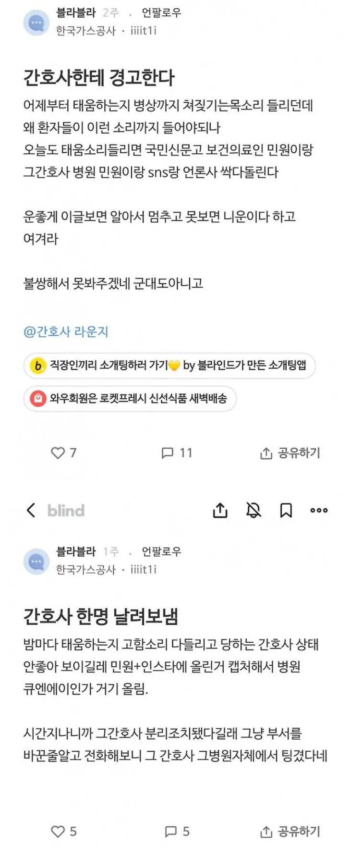Tap the back arrow beside blind logo
Image resolution: width=363 pixels, height=868 pixels.
tap(31, 510)
